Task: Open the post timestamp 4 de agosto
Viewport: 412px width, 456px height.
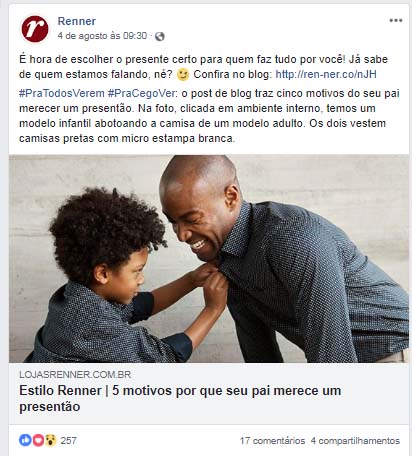Action: pos(102,36)
